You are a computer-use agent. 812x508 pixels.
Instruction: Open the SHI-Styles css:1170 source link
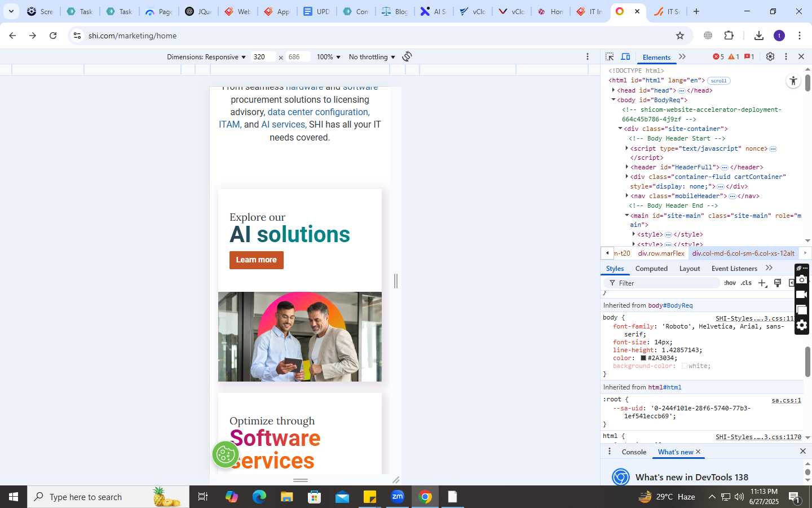(x=758, y=437)
